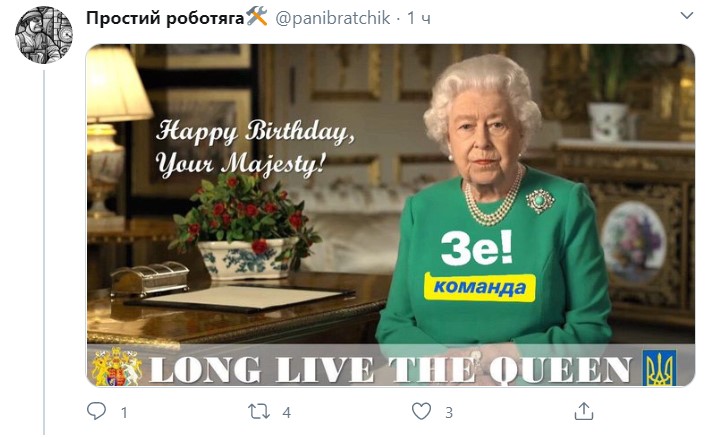Open the Простий роботяга profile avatar
The image size is (714, 437).
pyautogui.click(x=44, y=35)
